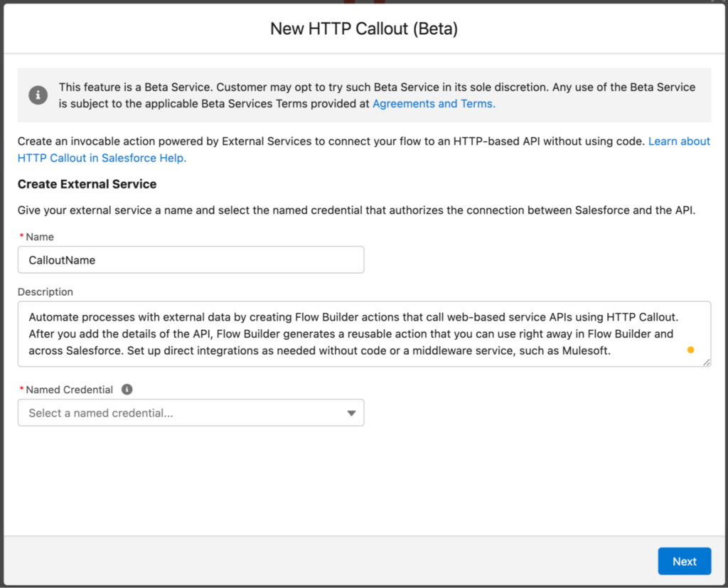Click the "Give your external service a name" instruction text
The image size is (728, 588).
click(x=355, y=211)
